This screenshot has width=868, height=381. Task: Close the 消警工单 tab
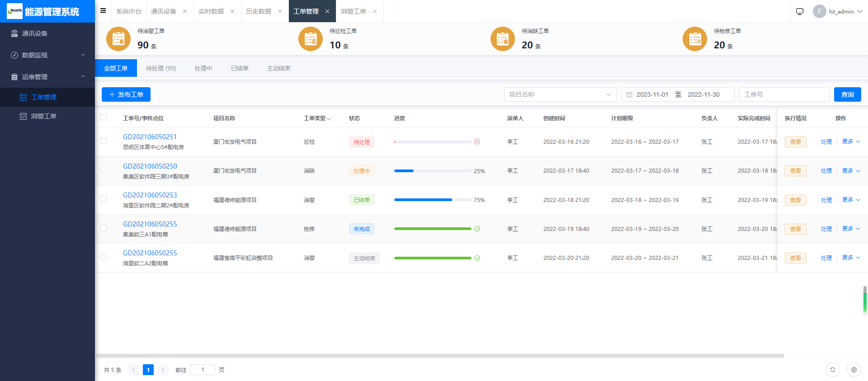[x=375, y=11]
